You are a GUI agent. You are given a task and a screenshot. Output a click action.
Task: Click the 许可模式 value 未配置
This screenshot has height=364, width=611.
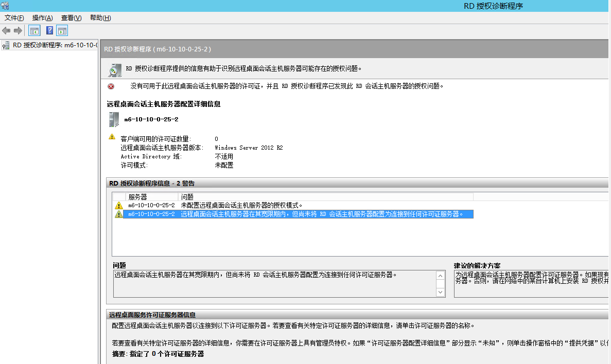(224, 165)
